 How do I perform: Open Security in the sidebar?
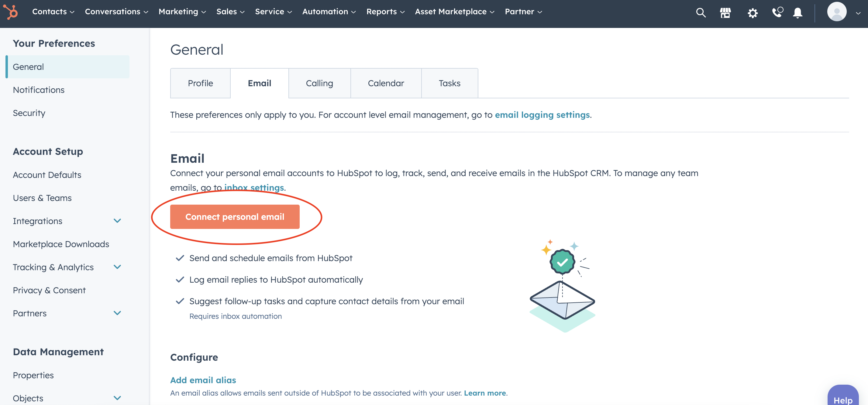point(29,113)
